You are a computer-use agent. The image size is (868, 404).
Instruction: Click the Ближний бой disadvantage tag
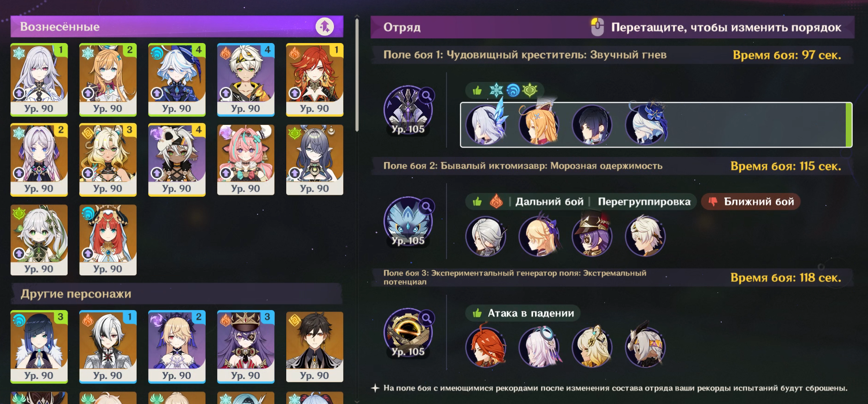(x=750, y=202)
